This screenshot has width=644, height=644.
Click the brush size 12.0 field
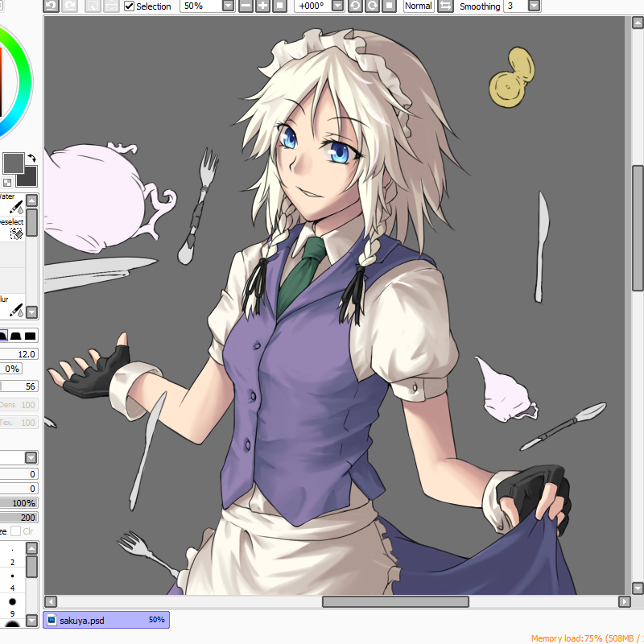(19, 354)
